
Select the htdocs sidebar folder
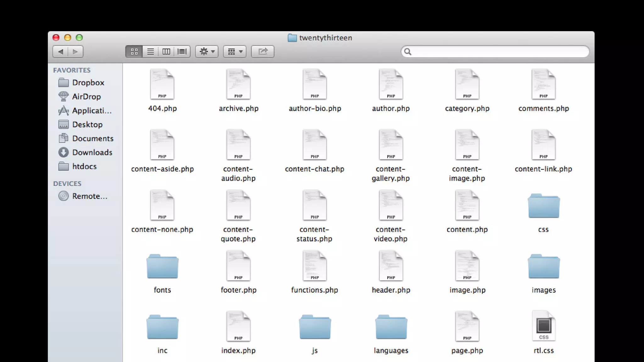(x=84, y=166)
